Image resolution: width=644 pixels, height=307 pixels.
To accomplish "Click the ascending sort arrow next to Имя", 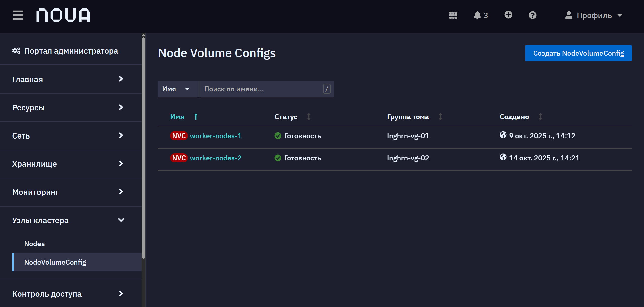I will [x=196, y=117].
